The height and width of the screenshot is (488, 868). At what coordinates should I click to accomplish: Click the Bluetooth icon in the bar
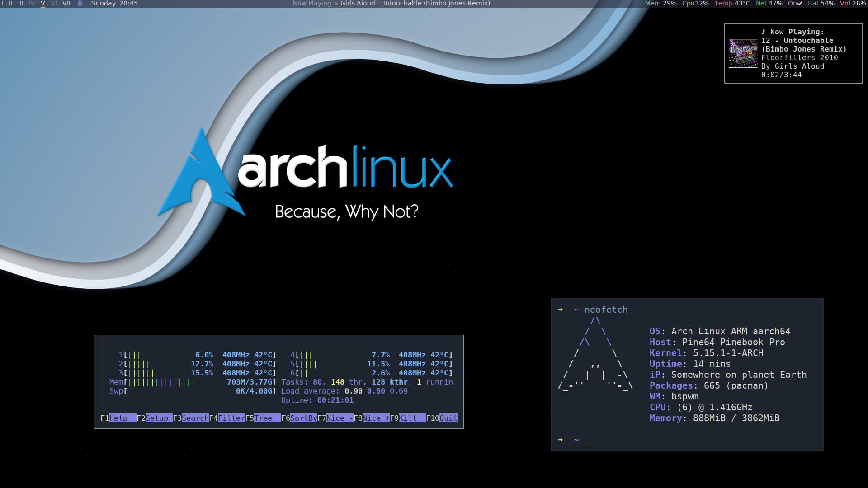pyautogui.click(x=80, y=3)
